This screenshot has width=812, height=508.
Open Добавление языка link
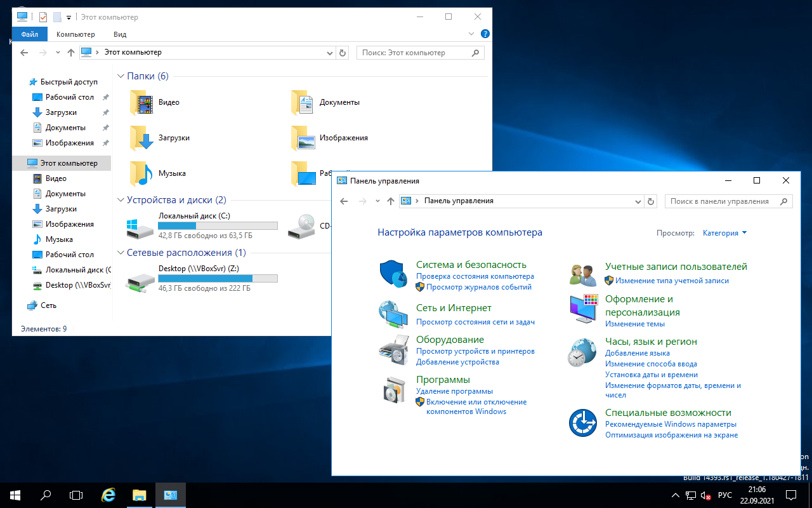point(638,353)
